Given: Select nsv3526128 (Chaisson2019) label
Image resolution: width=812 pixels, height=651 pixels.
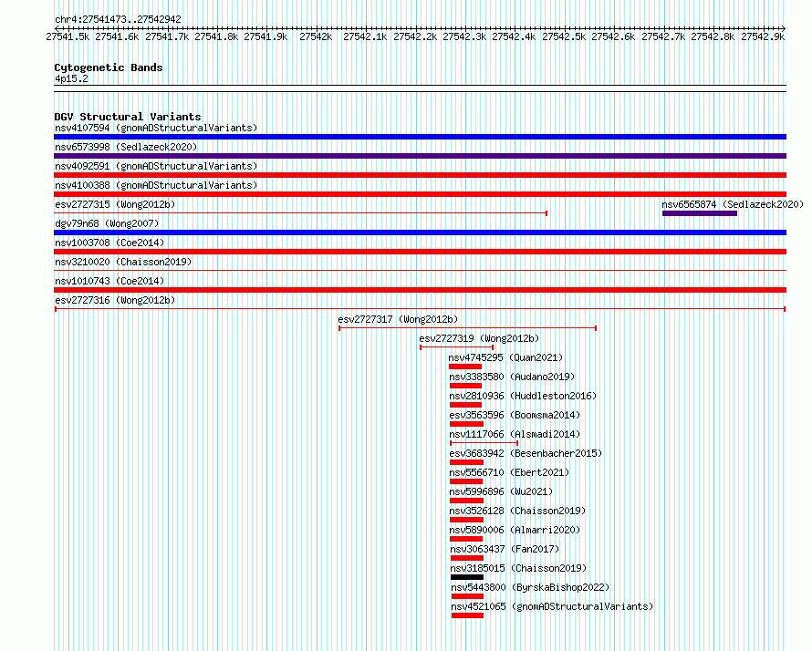Looking at the screenshot, I should click(x=517, y=511).
